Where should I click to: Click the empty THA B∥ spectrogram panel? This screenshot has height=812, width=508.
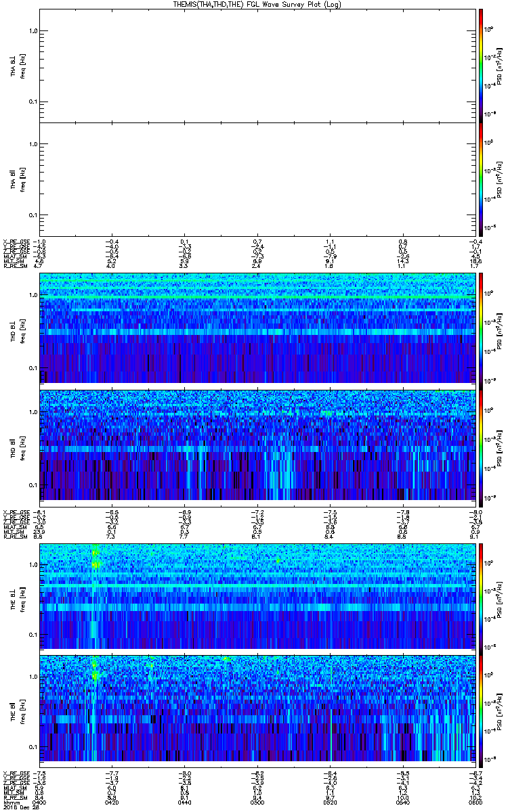pyautogui.click(x=257, y=178)
